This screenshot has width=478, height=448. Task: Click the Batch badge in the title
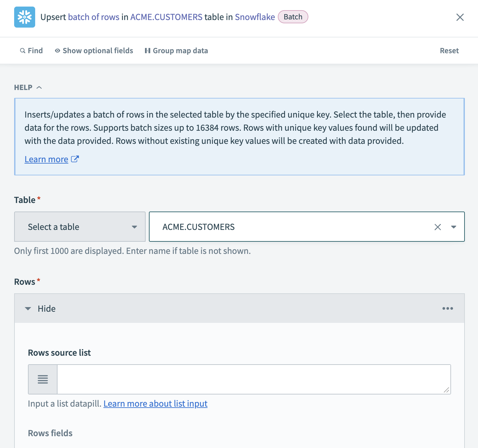(x=293, y=17)
